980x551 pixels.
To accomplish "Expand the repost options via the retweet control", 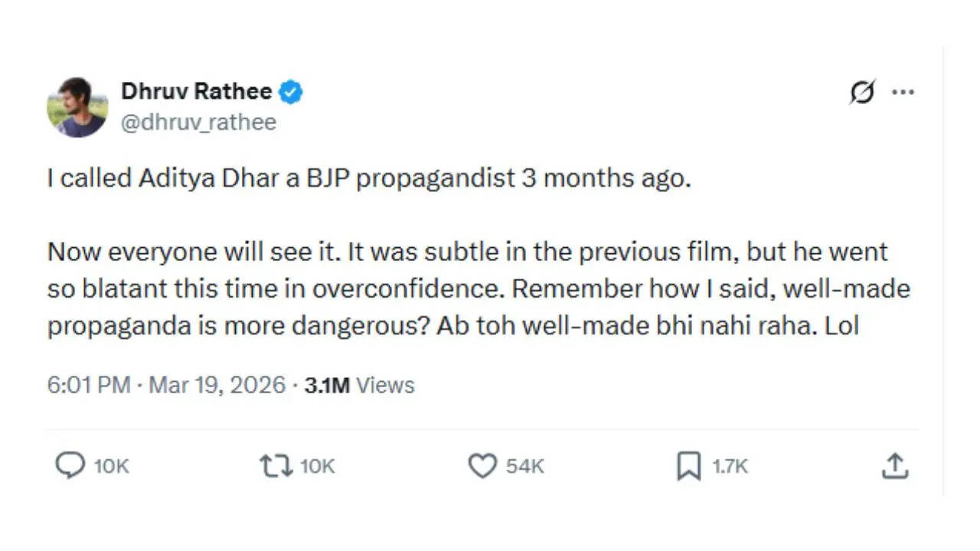I will [x=276, y=465].
